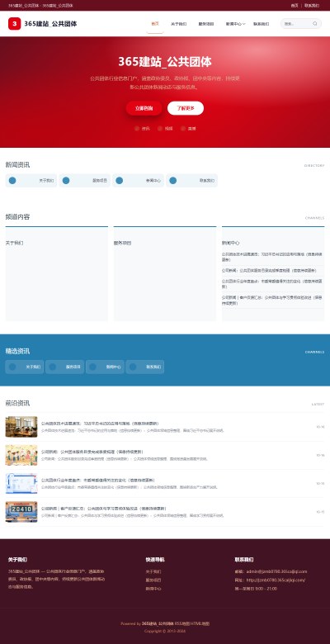Open 关于我们 in the main navigation bar
The width and height of the screenshot is (330, 644).
[x=178, y=24]
